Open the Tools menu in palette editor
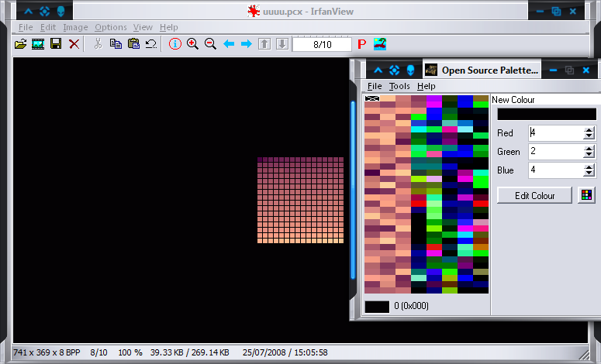Viewport: 601px width, 364px height. click(399, 86)
